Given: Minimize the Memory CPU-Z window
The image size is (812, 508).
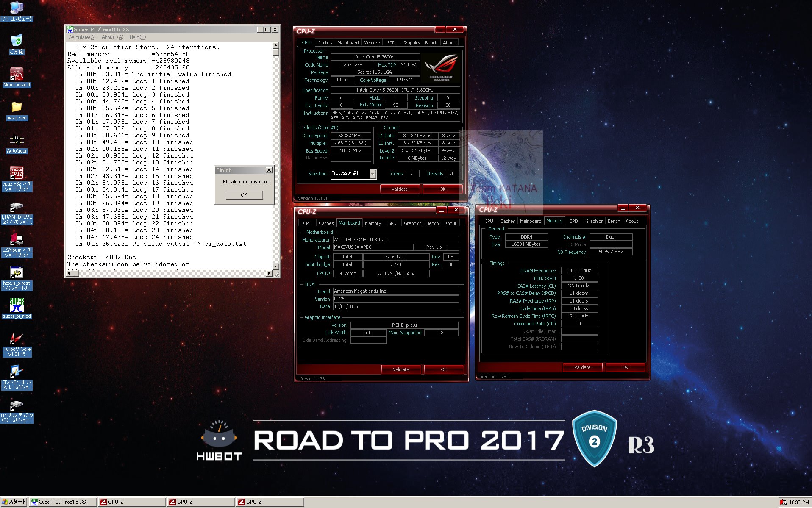Looking at the screenshot, I should (x=623, y=208).
